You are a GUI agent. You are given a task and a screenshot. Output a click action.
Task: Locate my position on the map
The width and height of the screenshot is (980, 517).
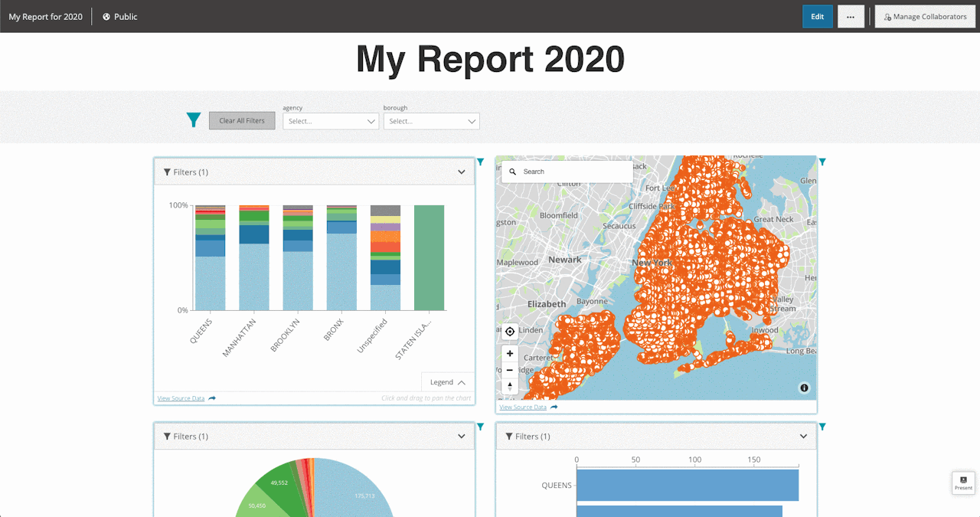[x=510, y=332]
